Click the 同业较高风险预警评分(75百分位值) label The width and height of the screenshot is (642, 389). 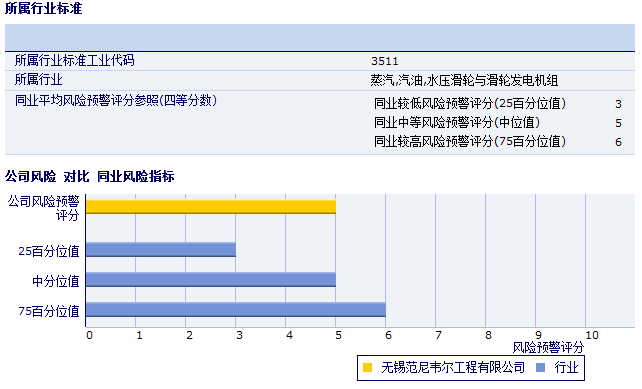470,142
